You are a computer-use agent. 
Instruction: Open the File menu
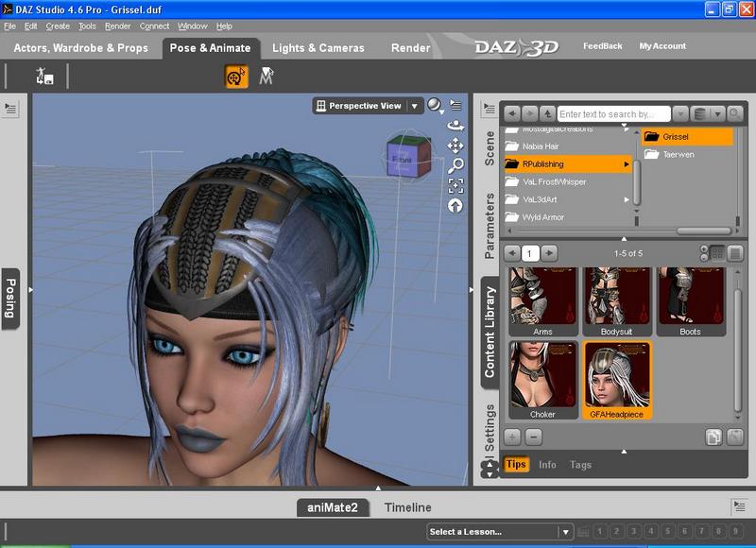click(x=10, y=26)
